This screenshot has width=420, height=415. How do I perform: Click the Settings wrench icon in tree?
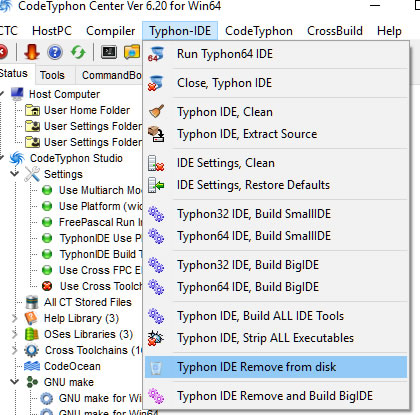pos(32,174)
